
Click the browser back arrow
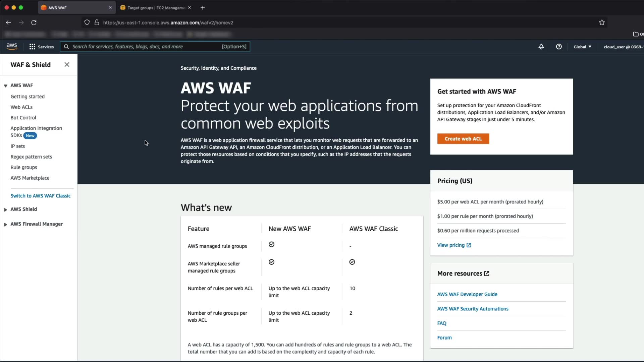point(8,22)
